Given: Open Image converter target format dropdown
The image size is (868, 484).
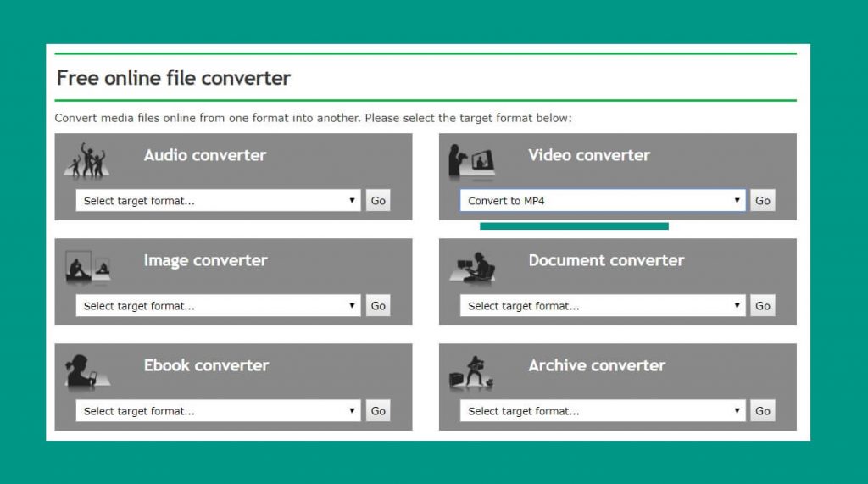Looking at the screenshot, I should [x=218, y=306].
